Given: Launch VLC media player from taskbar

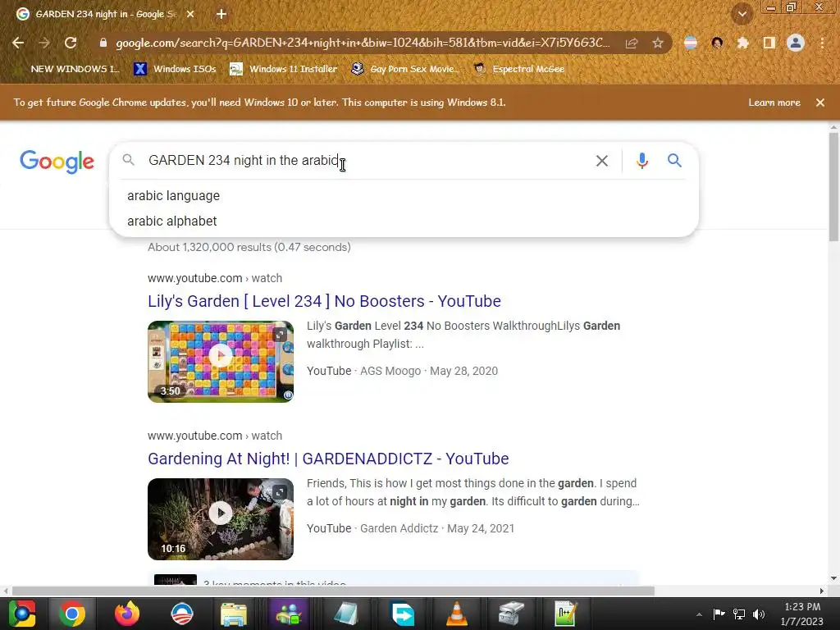Looking at the screenshot, I should (x=456, y=614).
